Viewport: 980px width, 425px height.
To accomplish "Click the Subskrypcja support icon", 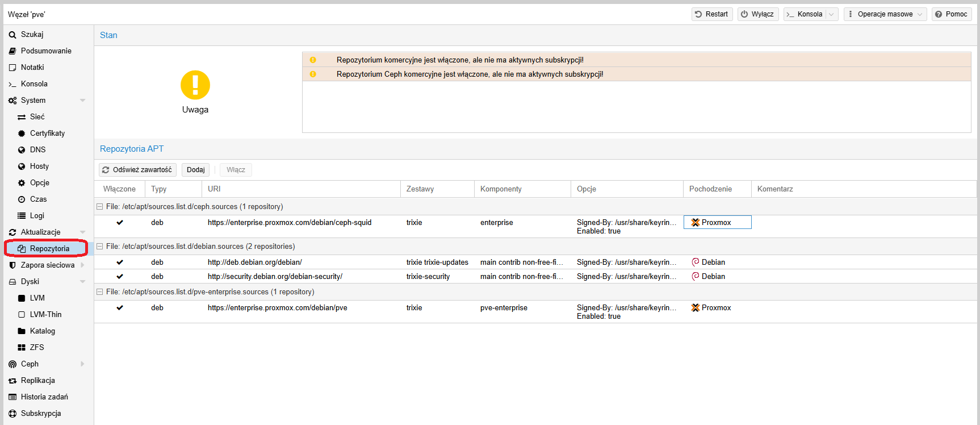I will point(12,414).
